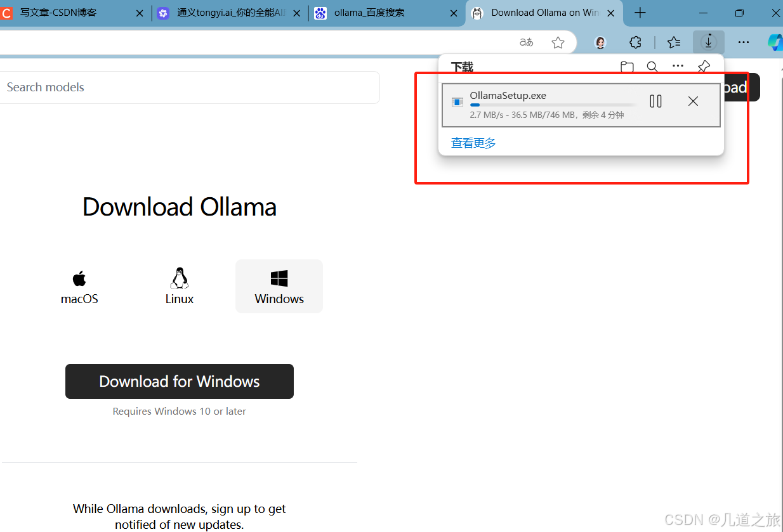Click the 查看更多 link
This screenshot has width=783, height=532.
point(473,143)
